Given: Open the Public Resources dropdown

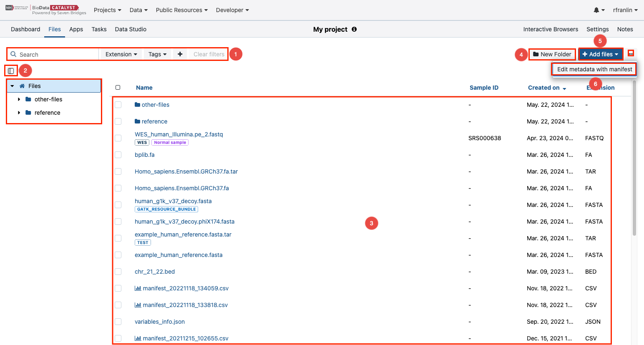Looking at the screenshot, I should point(181,10).
